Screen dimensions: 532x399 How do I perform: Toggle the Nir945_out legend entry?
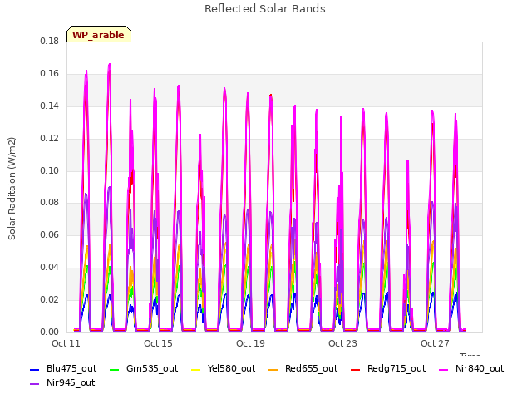coord(63,383)
